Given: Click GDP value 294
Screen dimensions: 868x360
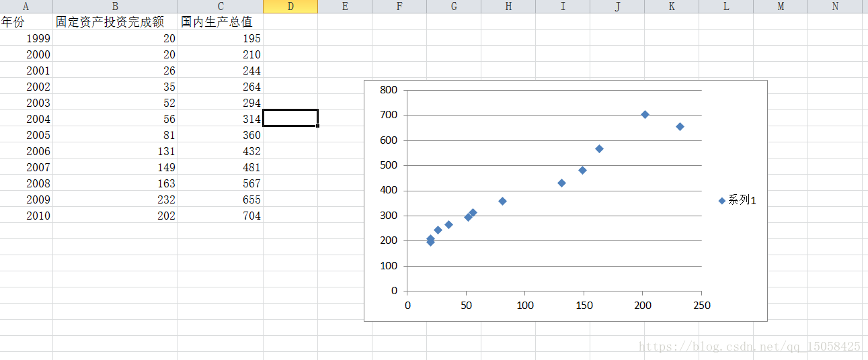Looking at the screenshot, I should click(x=221, y=102).
